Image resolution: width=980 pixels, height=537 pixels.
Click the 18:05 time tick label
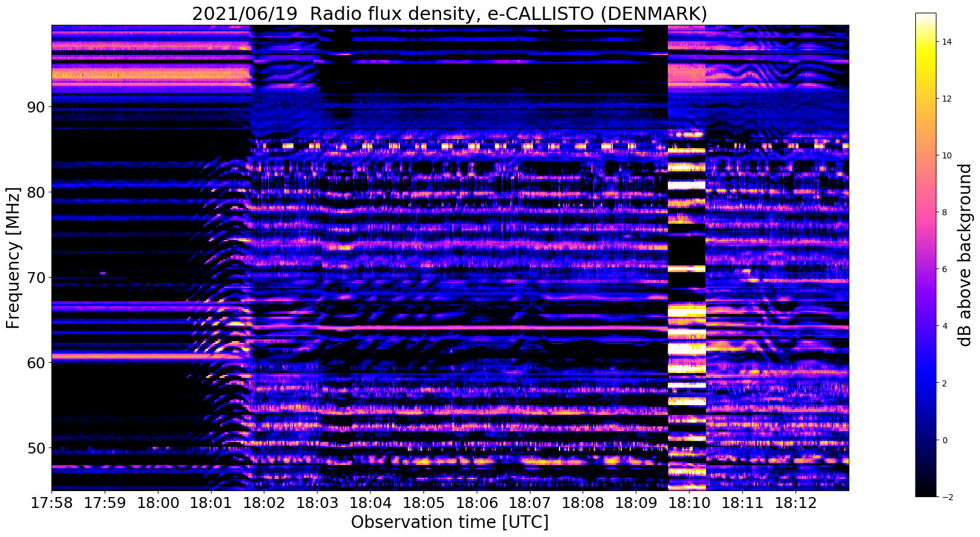tap(423, 503)
